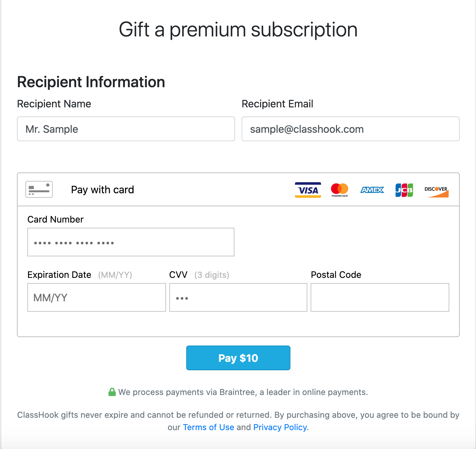Click the Amex card logo
Screen dimensions: 476x449
(x=372, y=190)
